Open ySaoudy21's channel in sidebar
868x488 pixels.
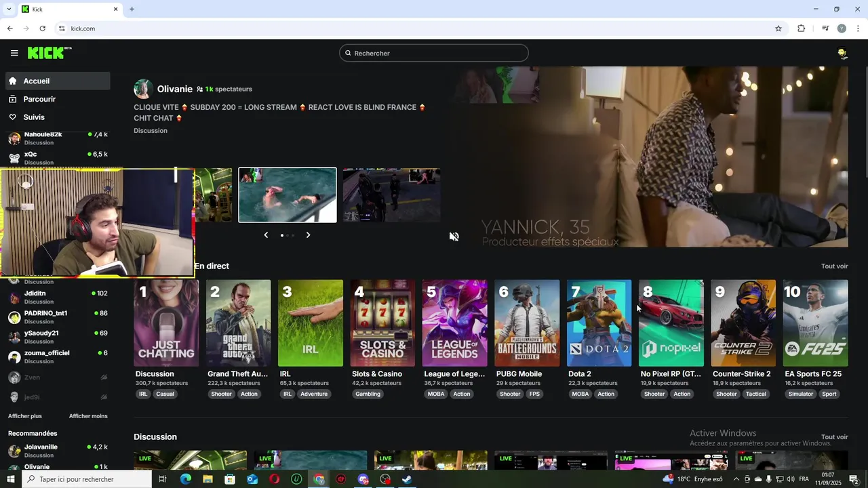[58, 337]
